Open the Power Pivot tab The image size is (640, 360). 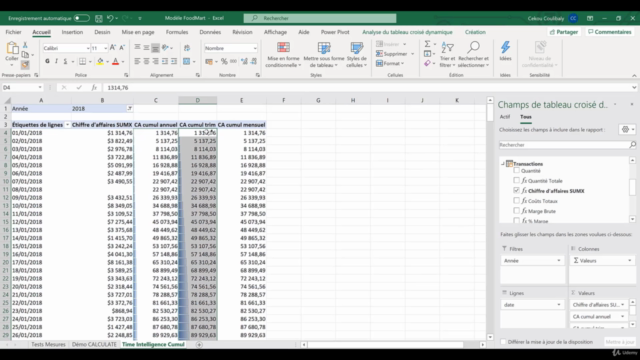[x=335, y=32]
